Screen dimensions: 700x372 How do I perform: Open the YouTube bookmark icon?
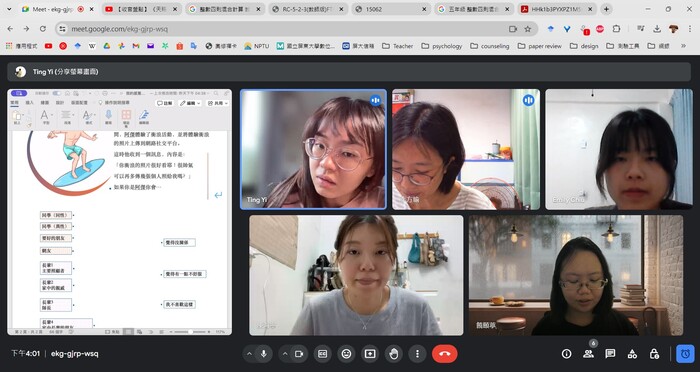pyautogui.click(x=48, y=46)
